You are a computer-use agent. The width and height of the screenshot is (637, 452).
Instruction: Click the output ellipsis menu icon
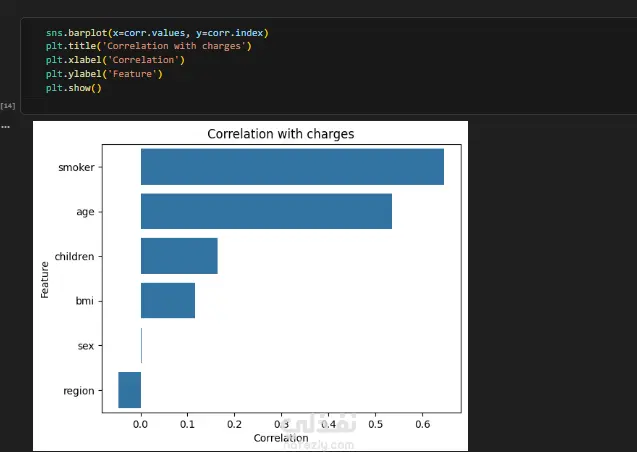[x=5, y=127]
